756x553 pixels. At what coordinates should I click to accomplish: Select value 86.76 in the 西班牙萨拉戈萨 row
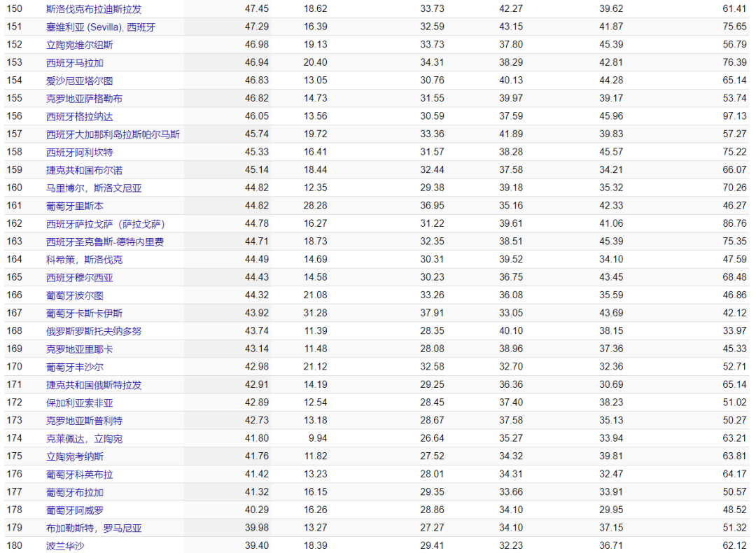735,223
